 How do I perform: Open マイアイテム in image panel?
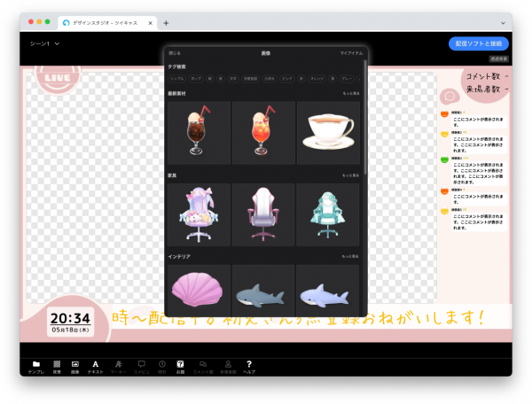click(x=351, y=53)
